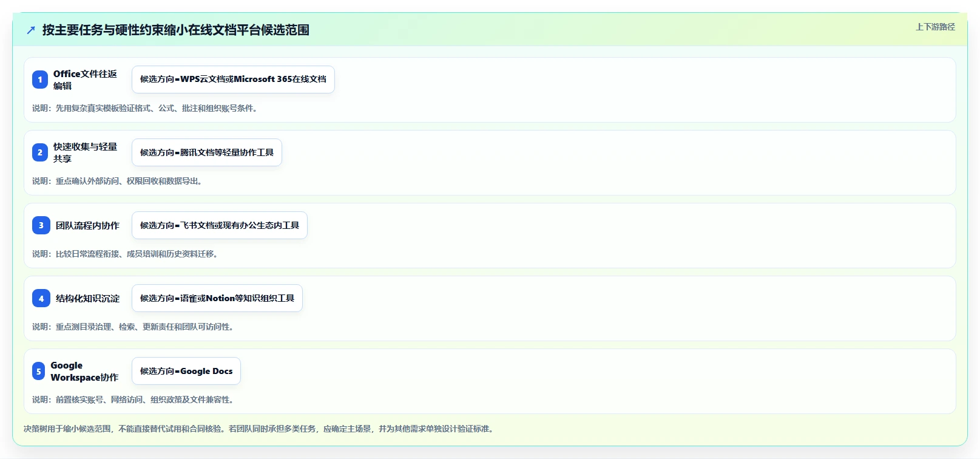Viewport: 980px width, 459px height.
Task: Click the note about 前置核实账号、网络访问
Action: [x=133, y=399]
